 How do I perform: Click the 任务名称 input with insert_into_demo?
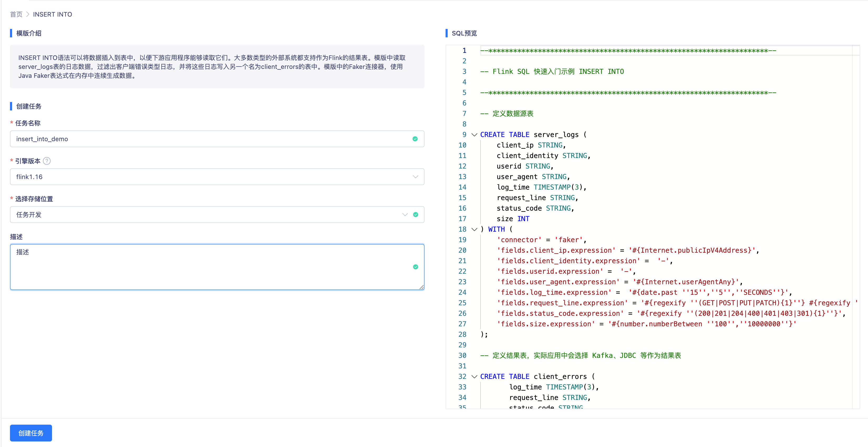click(x=217, y=139)
